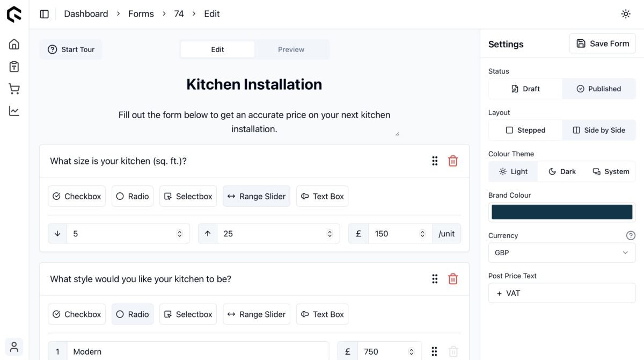
Task: Open the shopping cart sidebar icon
Action: pyautogui.click(x=14, y=89)
